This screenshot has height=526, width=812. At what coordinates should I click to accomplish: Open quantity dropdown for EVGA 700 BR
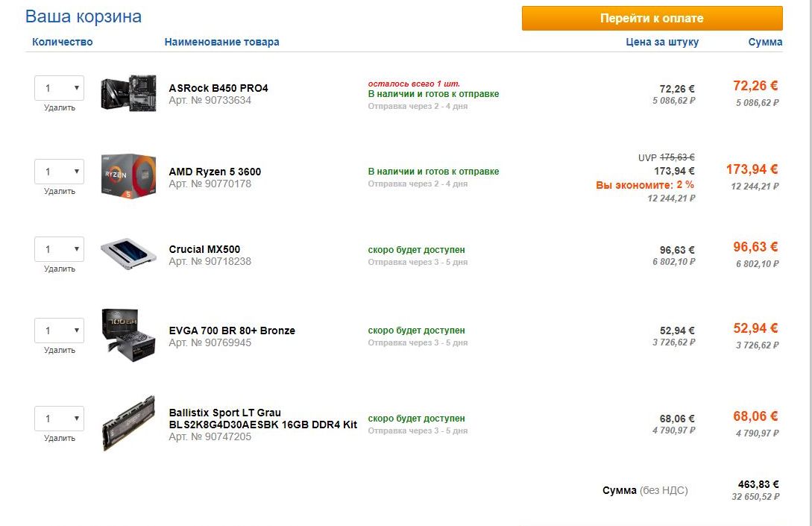tap(60, 331)
